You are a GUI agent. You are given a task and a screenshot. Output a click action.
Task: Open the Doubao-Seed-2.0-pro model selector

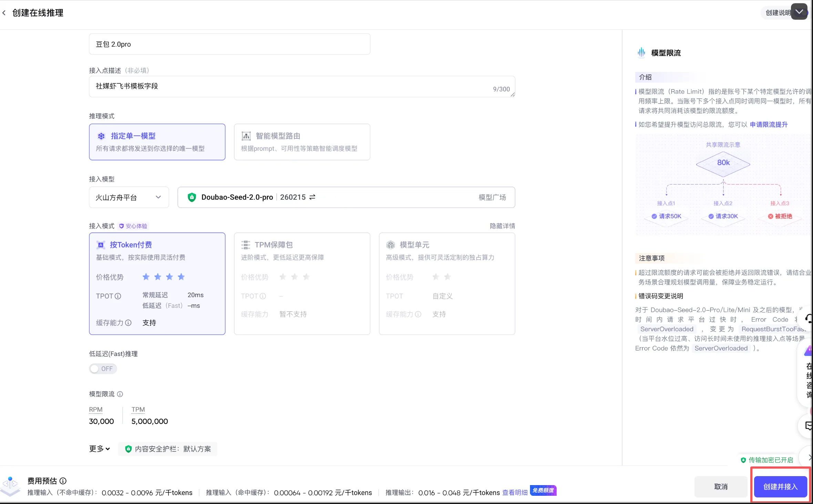click(346, 197)
